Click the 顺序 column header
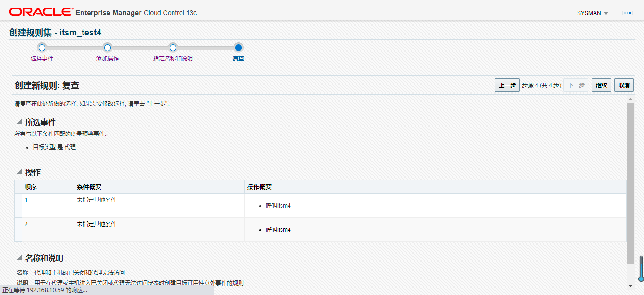Viewport: 644px width, 295px height. click(x=48, y=187)
